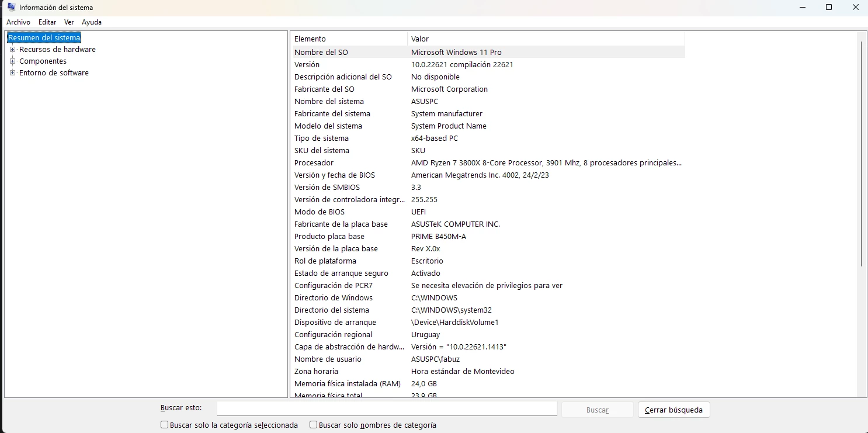
Task: Click the value 24,0 GB
Action: click(x=424, y=383)
